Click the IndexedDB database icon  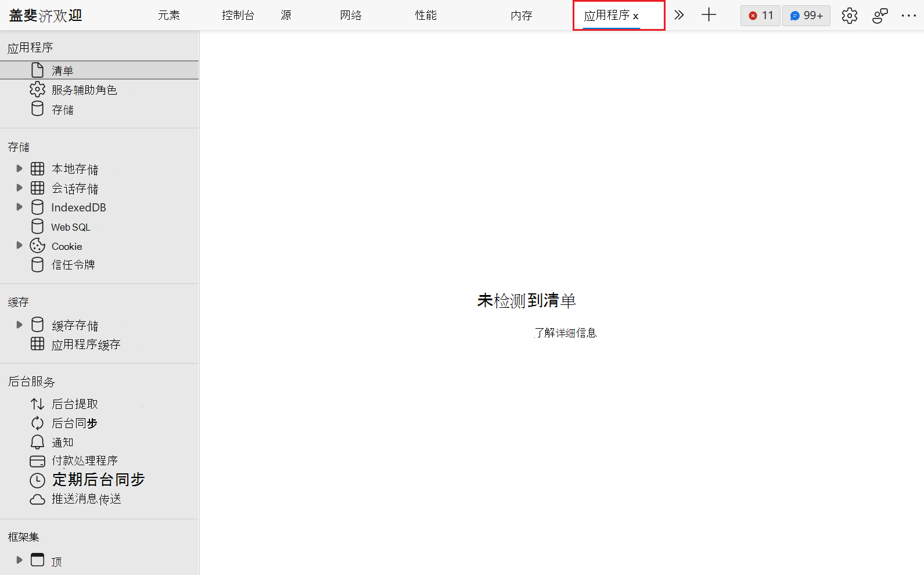(37, 207)
